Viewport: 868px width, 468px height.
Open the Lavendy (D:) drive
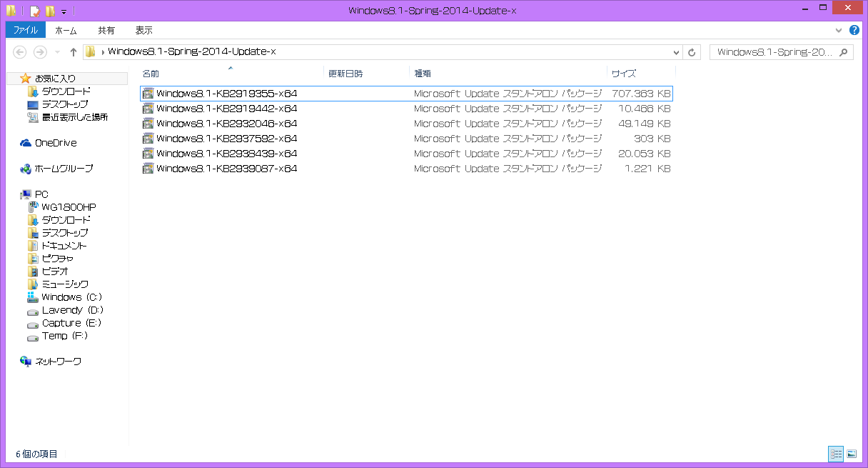point(73,310)
